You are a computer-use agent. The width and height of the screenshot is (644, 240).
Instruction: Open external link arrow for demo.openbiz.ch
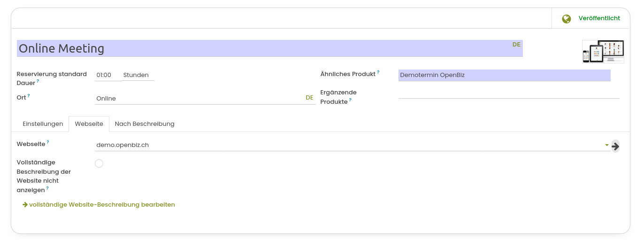coord(615,146)
